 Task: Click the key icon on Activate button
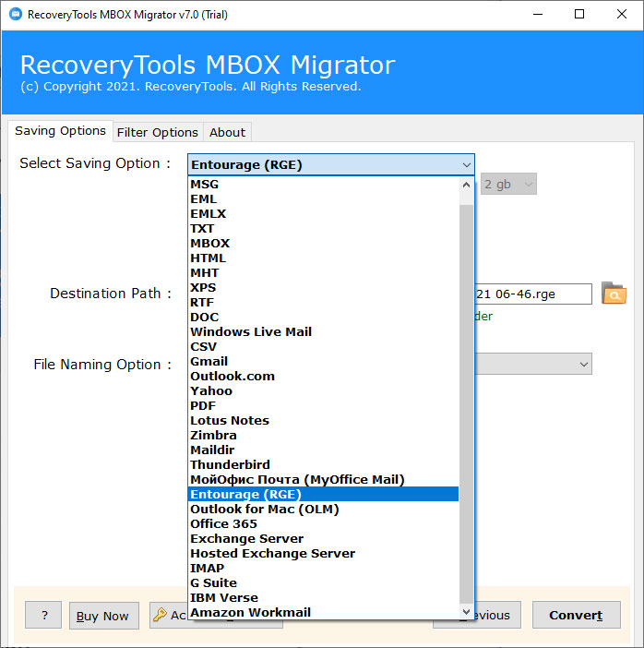click(160, 615)
